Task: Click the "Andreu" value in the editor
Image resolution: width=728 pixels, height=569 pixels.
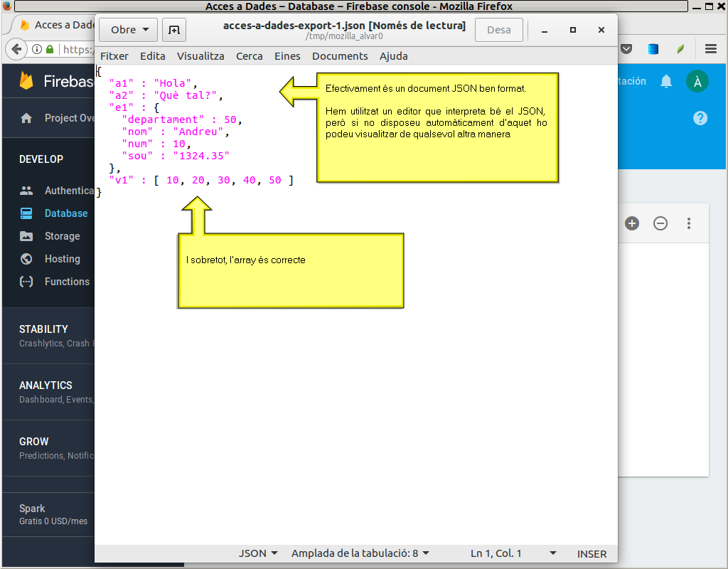Action: pyautogui.click(x=198, y=132)
